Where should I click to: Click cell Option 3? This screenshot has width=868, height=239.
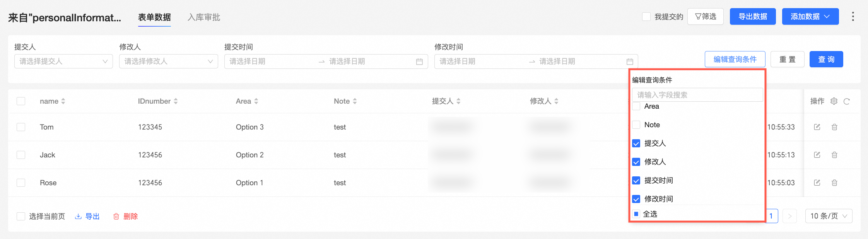[x=250, y=127]
